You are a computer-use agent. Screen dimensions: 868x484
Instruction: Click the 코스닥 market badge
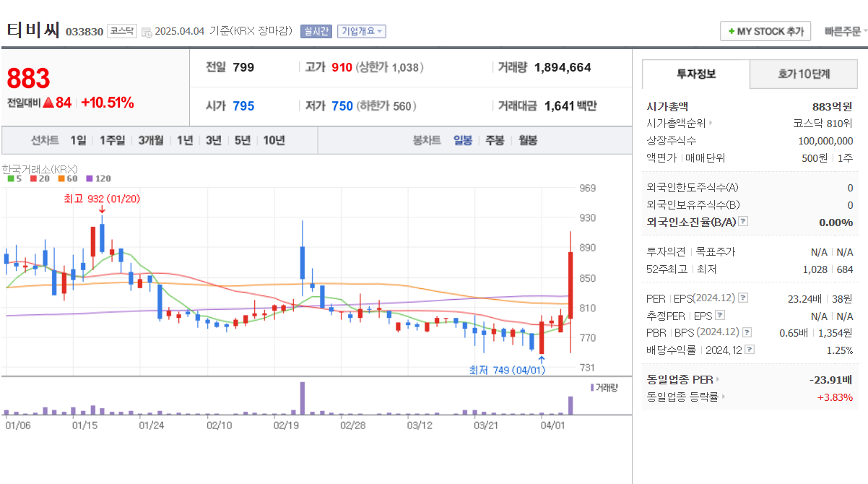[x=121, y=31]
